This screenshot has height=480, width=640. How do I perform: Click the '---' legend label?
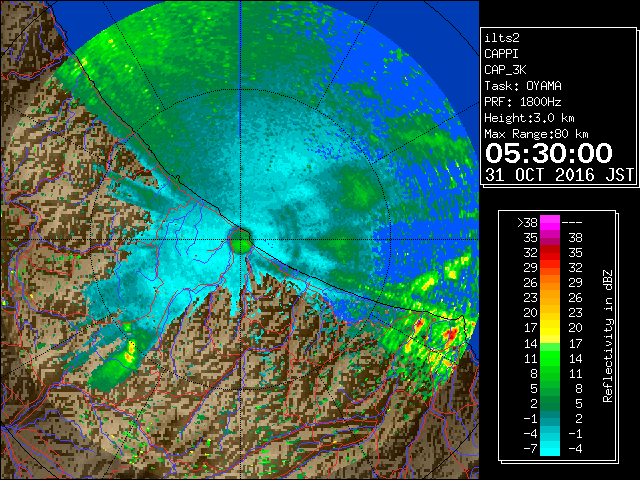point(572,222)
